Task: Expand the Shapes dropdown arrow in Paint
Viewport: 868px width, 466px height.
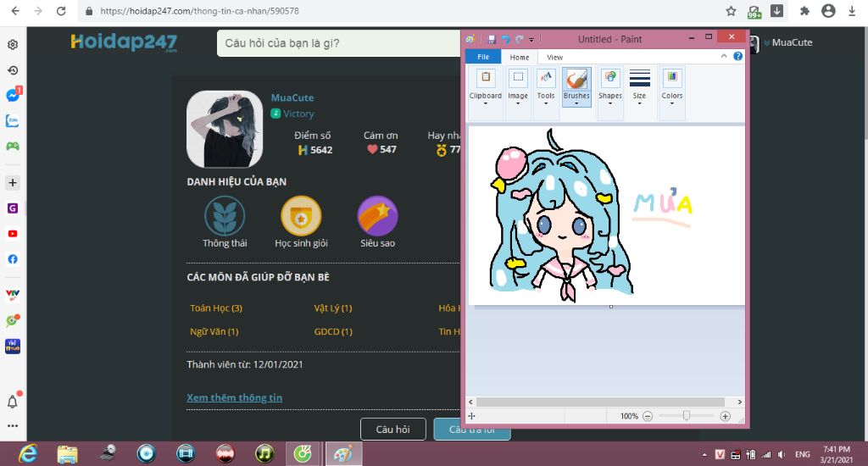Action: (x=610, y=103)
